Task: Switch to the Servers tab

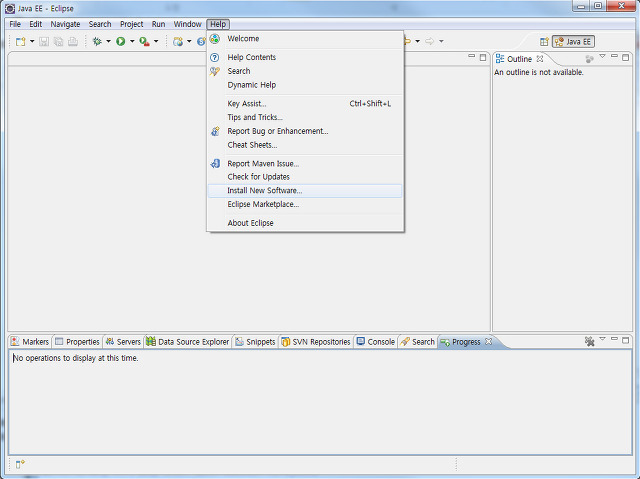Action: click(123, 342)
